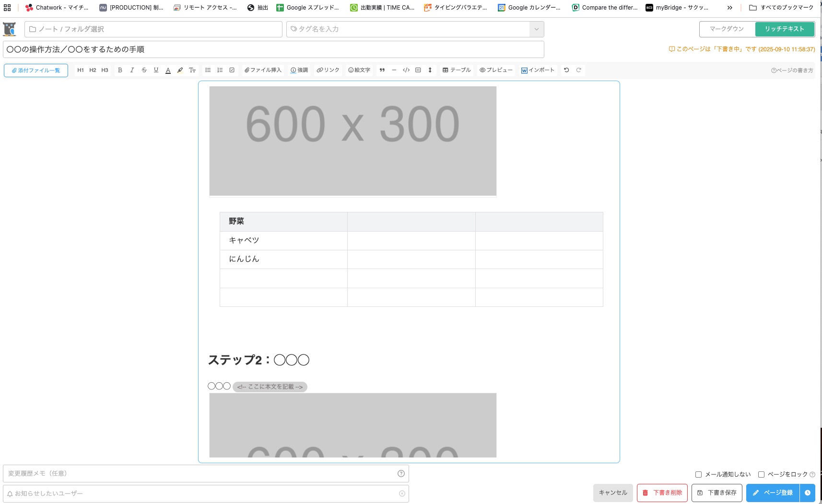Open the ノート / フォルダ選択 selector
This screenshot has height=504, width=822.
pyautogui.click(x=153, y=29)
